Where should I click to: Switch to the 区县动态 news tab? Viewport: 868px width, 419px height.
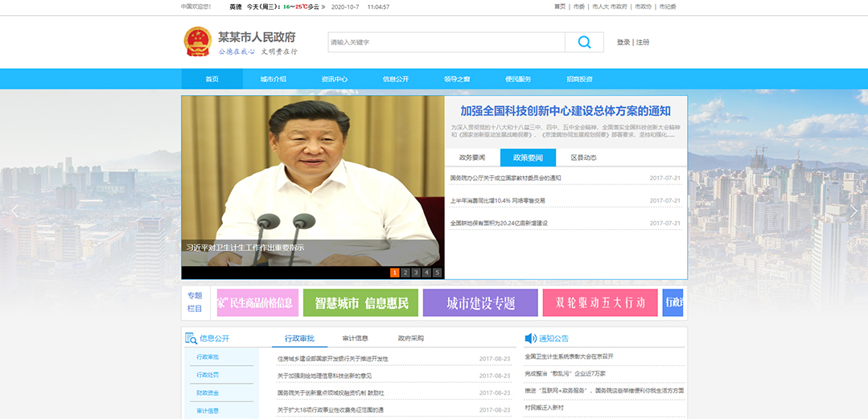click(x=583, y=158)
